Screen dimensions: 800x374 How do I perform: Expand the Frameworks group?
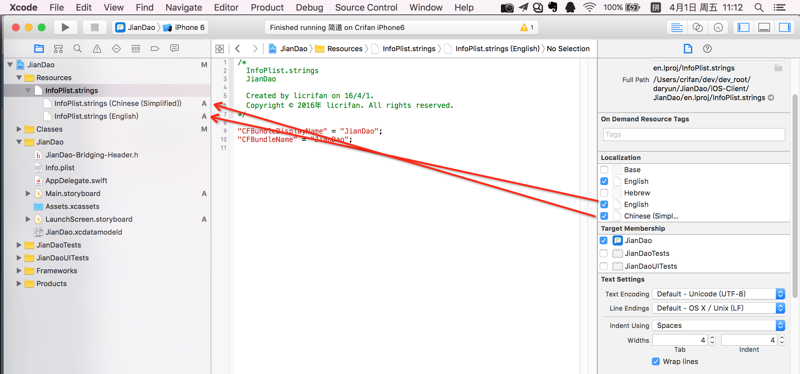point(19,270)
